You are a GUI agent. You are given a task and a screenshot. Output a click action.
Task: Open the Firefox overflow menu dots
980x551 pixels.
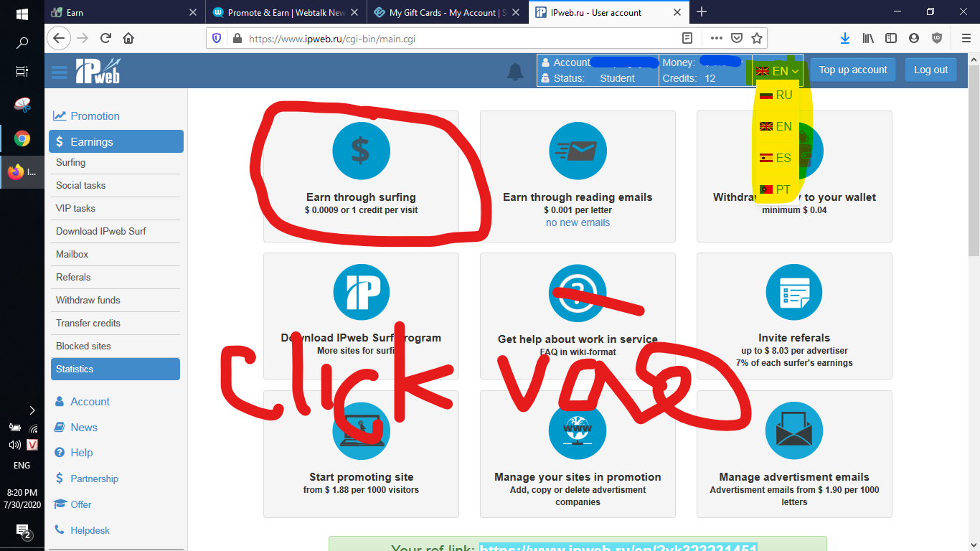[716, 37]
